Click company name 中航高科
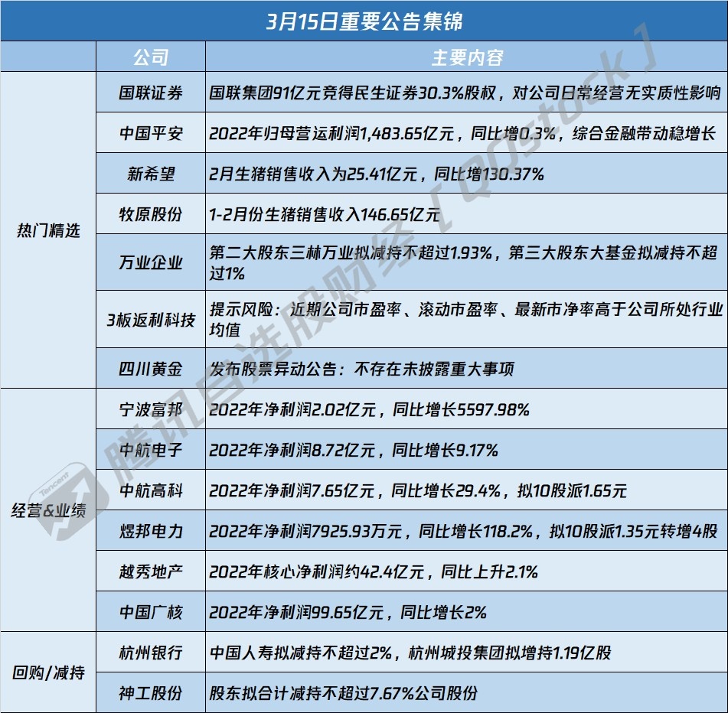The height and width of the screenshot is (713, 728). [x=151, y=490]
